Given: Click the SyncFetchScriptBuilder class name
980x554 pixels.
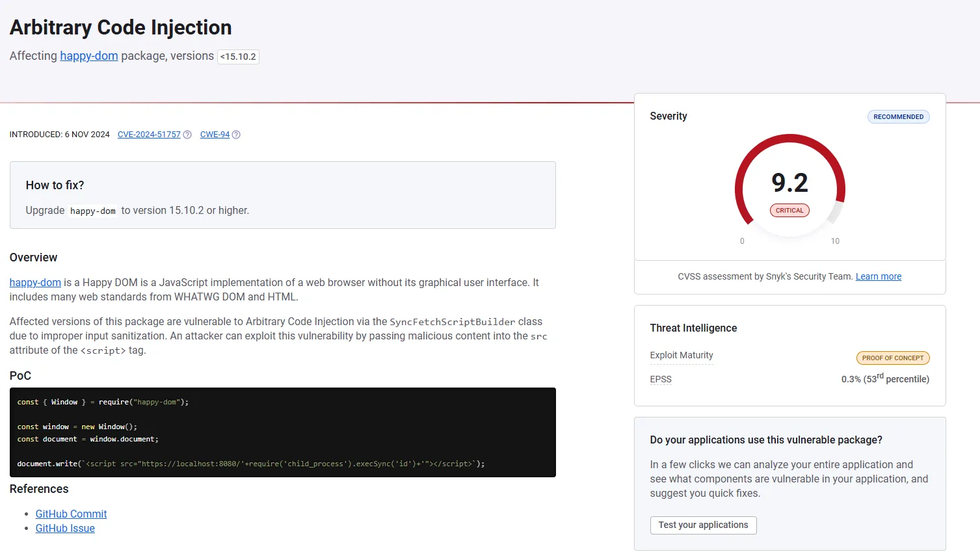Looking at the screenshot, I should click(453, 322).
